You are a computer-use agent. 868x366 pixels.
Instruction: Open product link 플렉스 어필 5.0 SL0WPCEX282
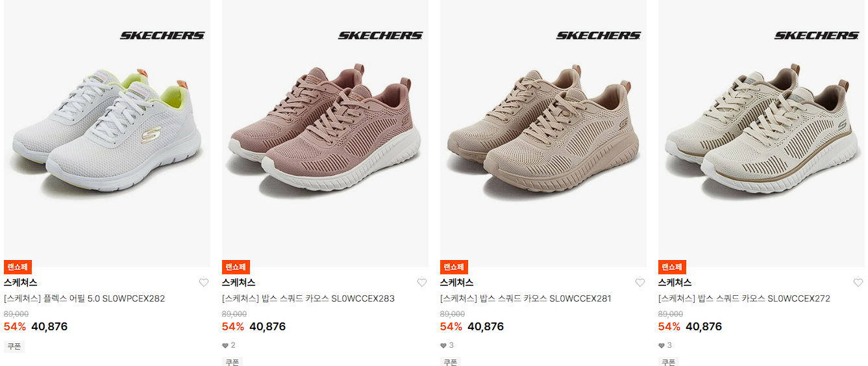(84, 299)
